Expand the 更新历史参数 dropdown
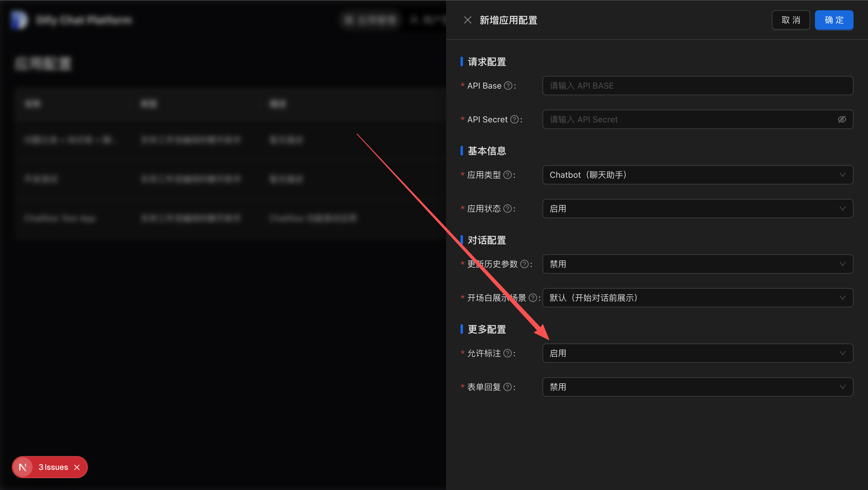This screenshot has width=868, height=490. [x=697, y=264]
